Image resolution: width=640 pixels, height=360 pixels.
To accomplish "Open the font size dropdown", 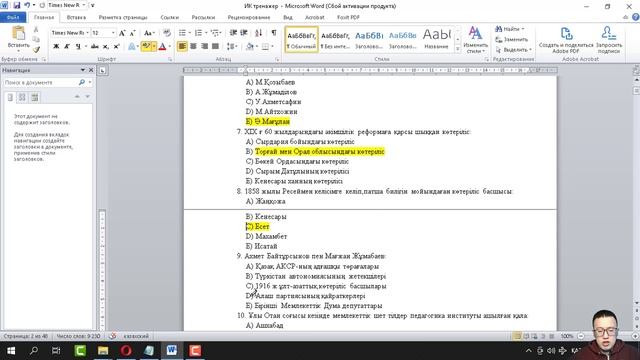I will [x=113, y=33].
